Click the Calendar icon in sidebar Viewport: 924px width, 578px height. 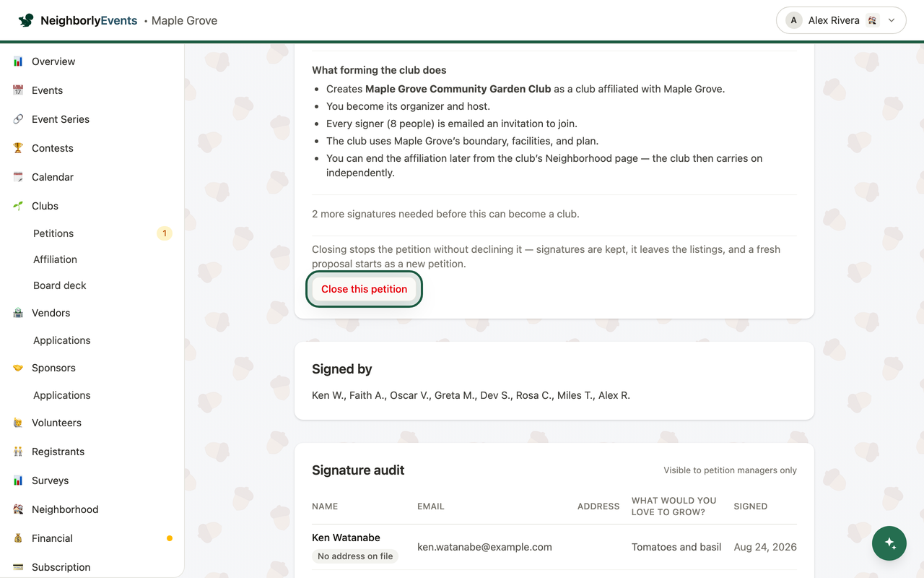(18, 177)
